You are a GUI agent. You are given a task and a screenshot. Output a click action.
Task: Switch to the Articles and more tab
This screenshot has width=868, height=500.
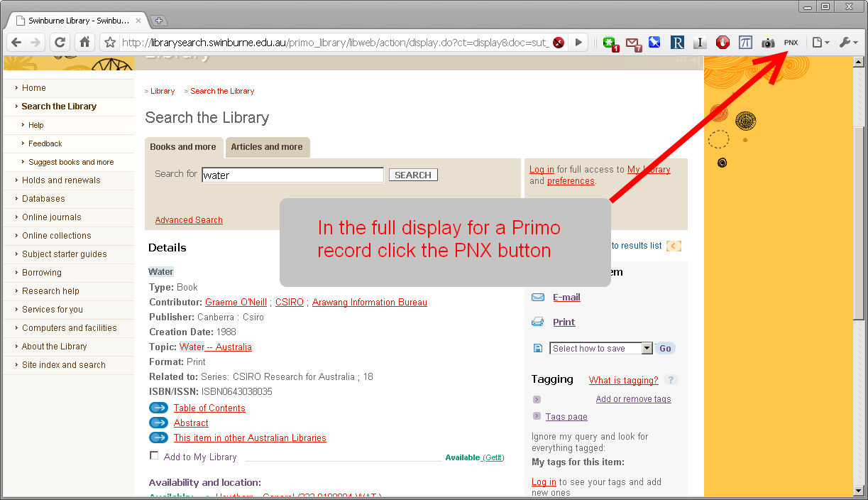pyautogui.click(x=267, y=147)
